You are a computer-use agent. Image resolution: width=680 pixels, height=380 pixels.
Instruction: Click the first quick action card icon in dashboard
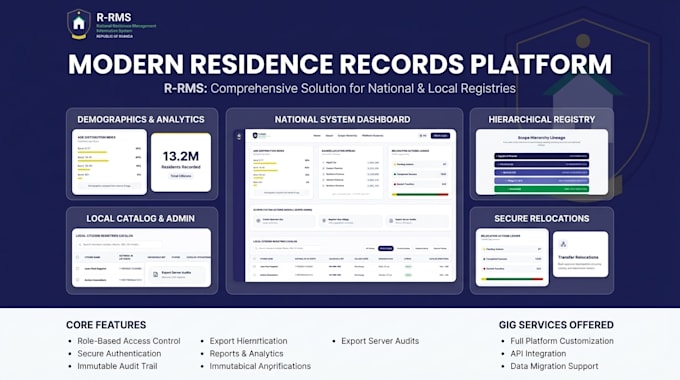258,220
